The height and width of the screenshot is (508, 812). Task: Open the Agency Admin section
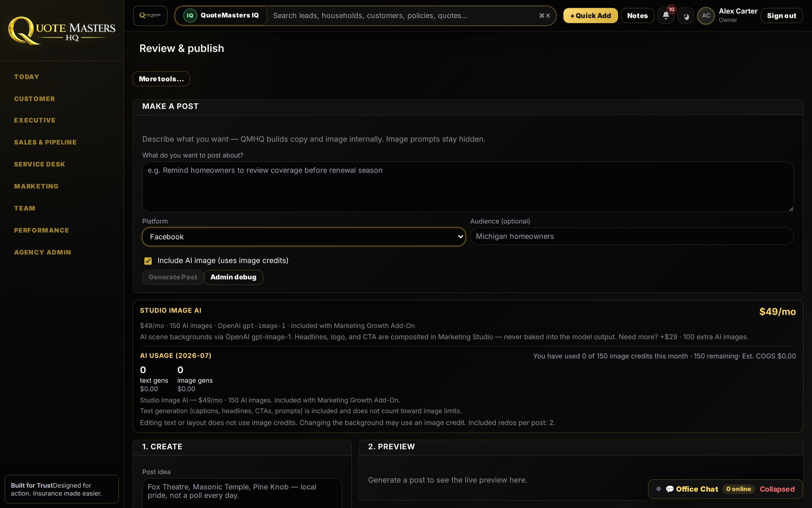[43, 252]
